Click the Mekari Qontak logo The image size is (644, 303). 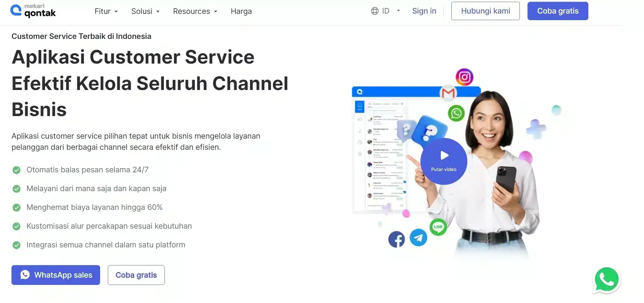click(33, 11)
